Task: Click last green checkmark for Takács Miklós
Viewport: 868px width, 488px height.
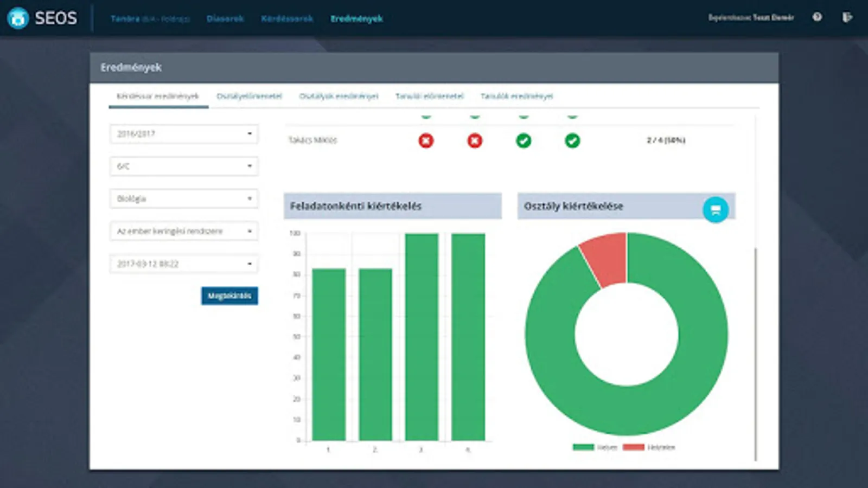Action: (x=572, y=141)
